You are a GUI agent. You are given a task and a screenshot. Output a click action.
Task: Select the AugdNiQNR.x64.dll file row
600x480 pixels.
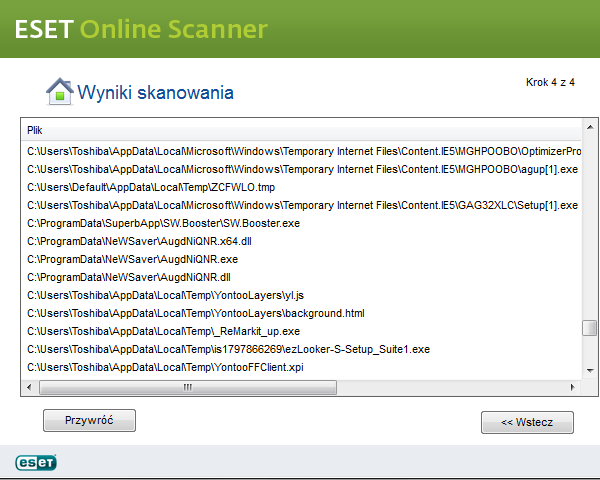click(x=302, y=242)
